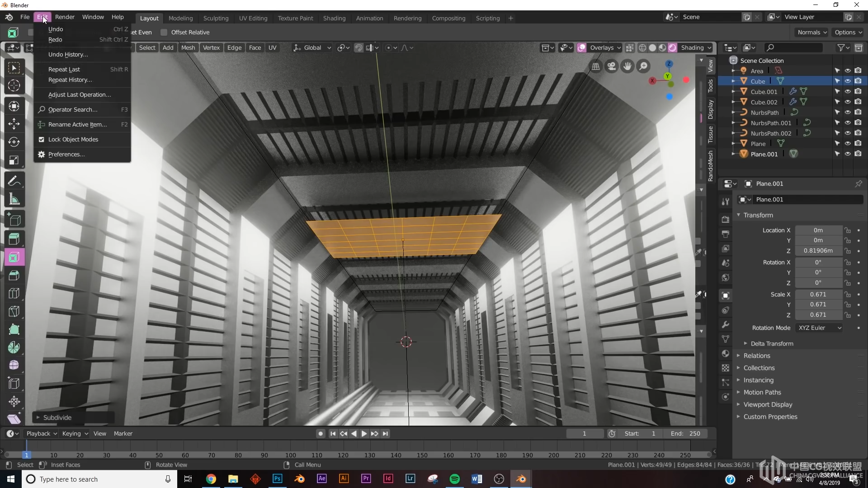Image resolution: width=868 pixels, height=488 pixels.
Task: Enable the Offset Relative checkbox
Action: click(164, 32)
